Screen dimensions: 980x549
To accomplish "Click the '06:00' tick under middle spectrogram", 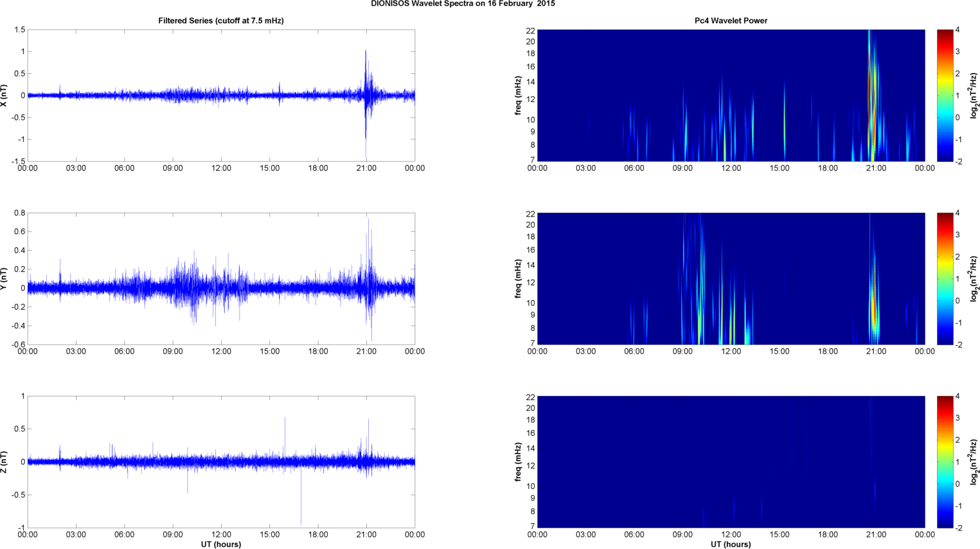I will point(634,352).
